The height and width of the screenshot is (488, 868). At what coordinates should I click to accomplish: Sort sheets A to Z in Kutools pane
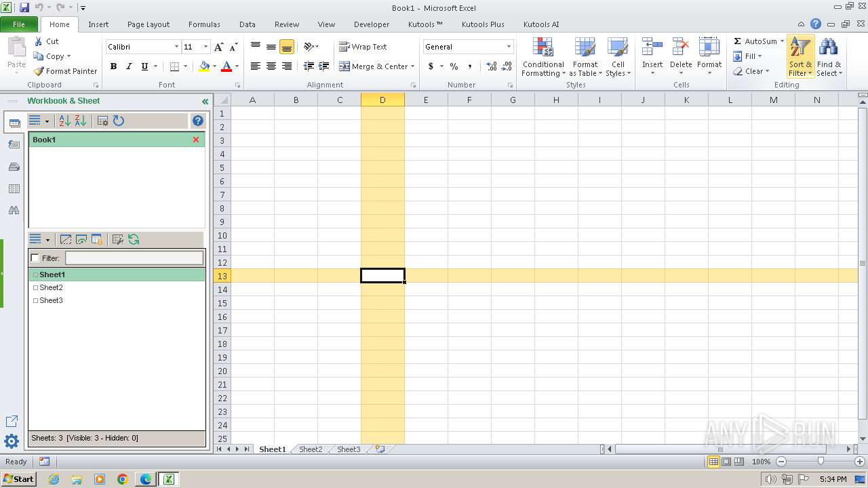(65, 121)
